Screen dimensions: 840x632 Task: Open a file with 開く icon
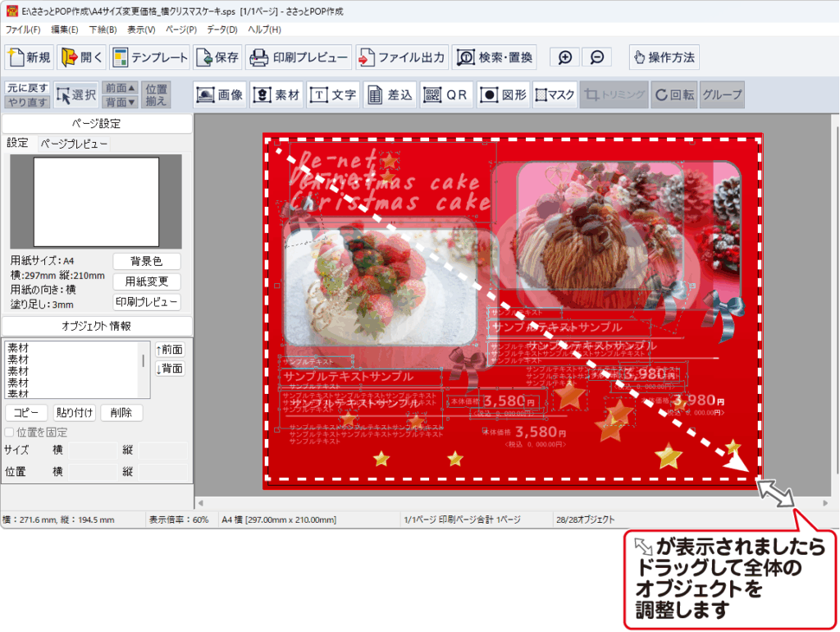point(80,57)
